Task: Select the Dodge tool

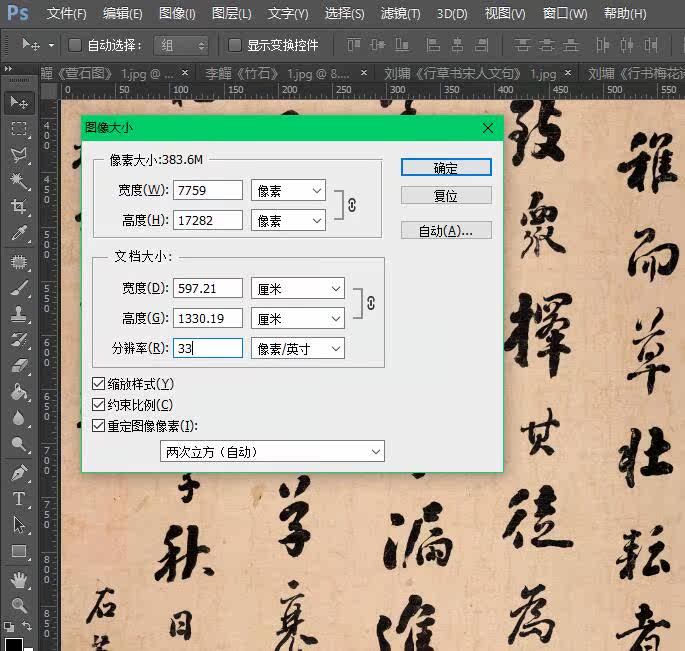Action: pos(18,444)
